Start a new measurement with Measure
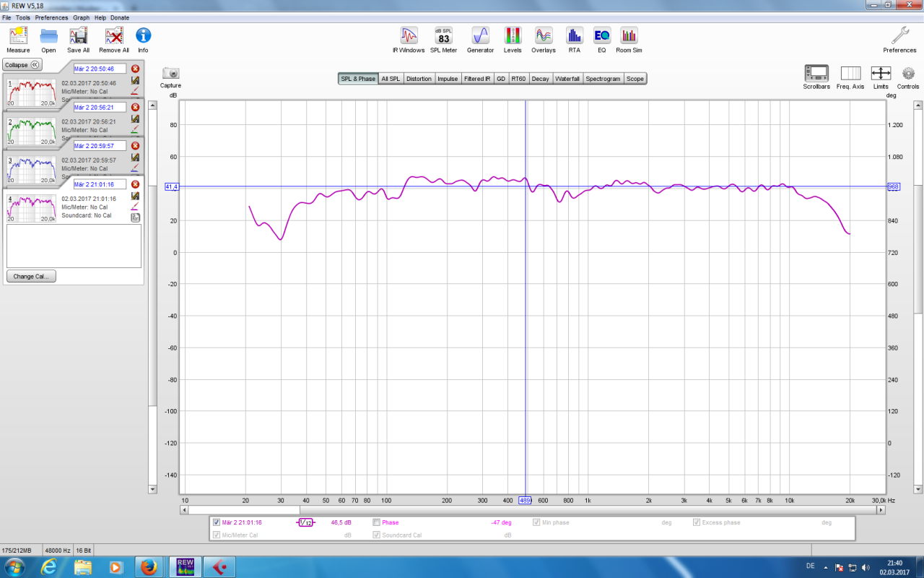 click(18, 40)
